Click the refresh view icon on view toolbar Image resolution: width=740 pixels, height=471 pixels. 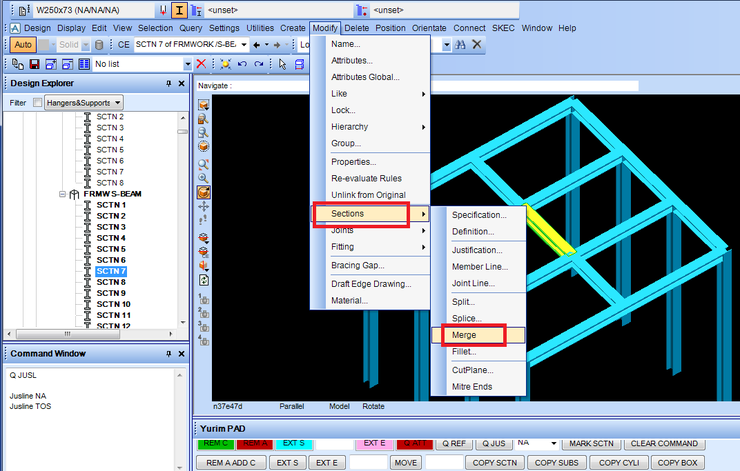[x=203, y=280]
